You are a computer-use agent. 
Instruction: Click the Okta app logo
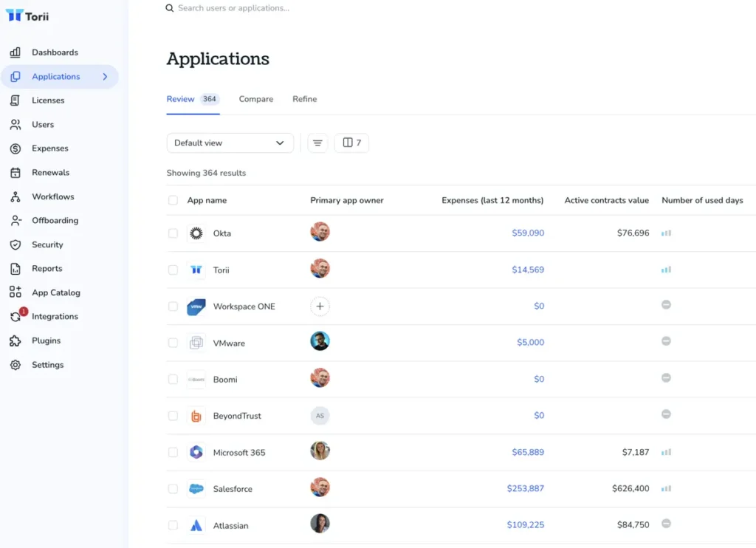196,233
